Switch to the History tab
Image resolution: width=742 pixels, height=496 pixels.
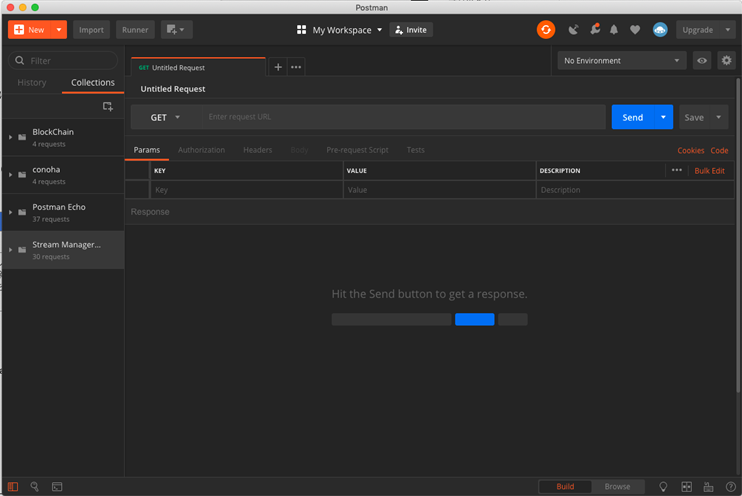(32, 82)
